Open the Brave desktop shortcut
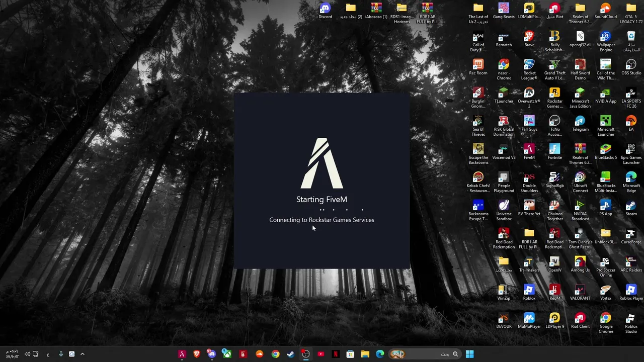 tap(529, 39)
